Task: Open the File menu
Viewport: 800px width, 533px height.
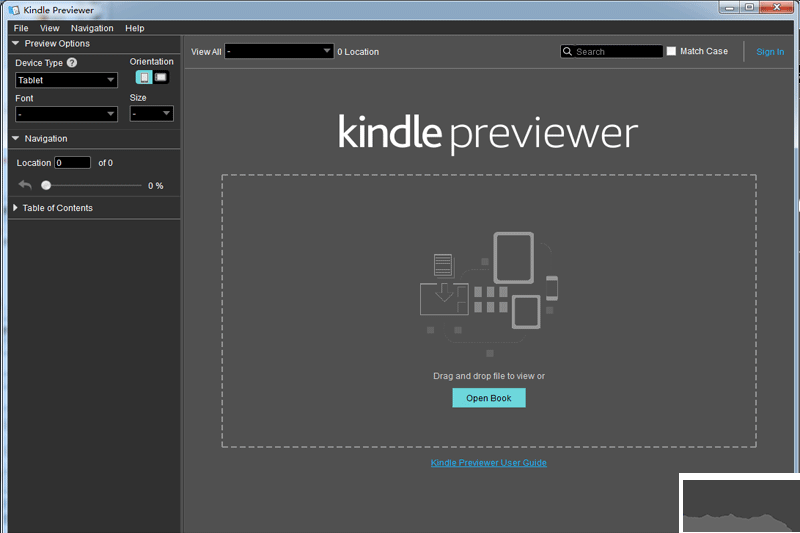Action: coord(21,28)
